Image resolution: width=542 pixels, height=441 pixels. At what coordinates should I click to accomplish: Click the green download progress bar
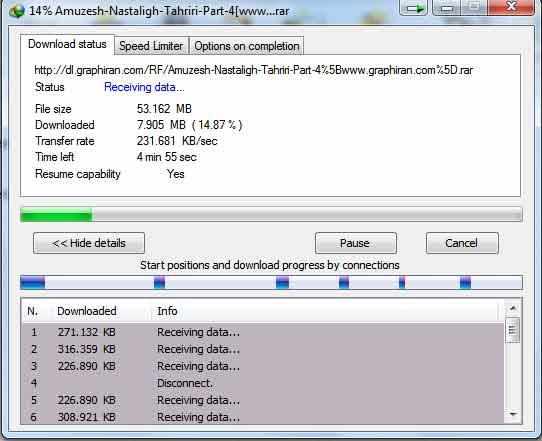tap(271, 215)
